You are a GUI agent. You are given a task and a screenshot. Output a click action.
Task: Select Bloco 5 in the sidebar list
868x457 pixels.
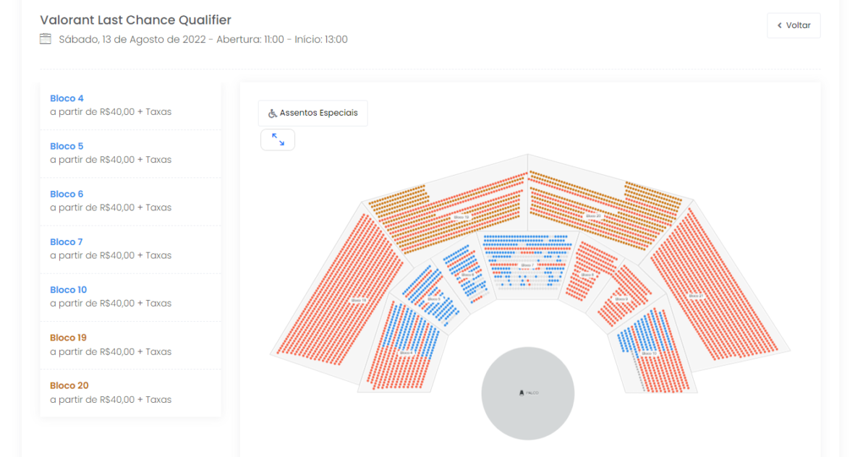click(x=67, y=146)
